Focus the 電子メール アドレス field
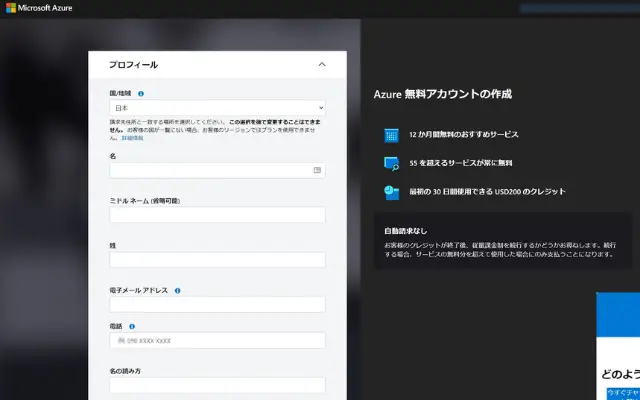Screen dimensions: 640x400 217,304
